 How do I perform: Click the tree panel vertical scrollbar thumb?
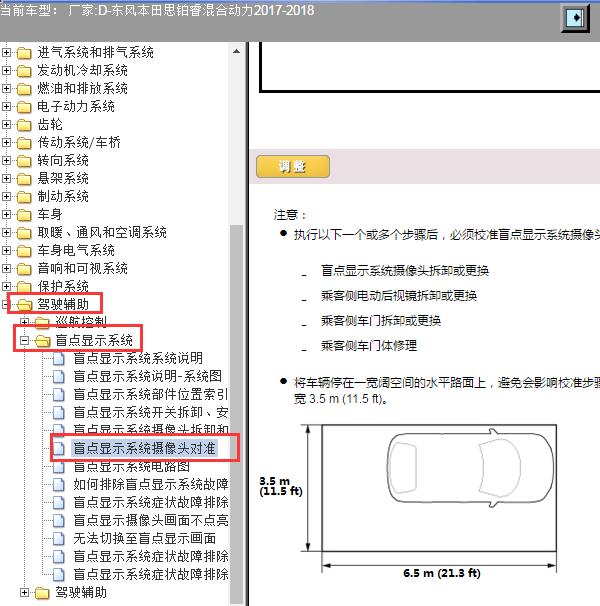coord(237,414)
